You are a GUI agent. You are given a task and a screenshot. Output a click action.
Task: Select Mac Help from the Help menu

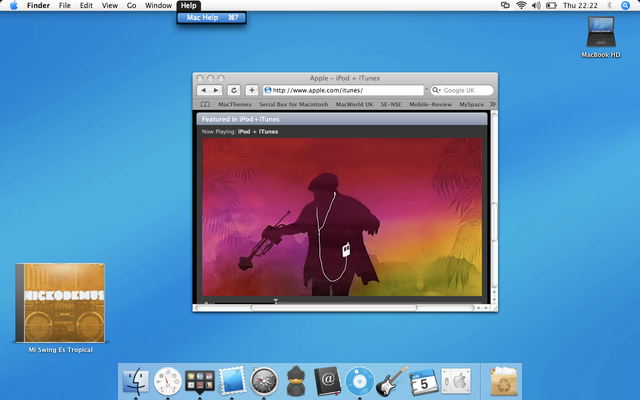(202, 18)
